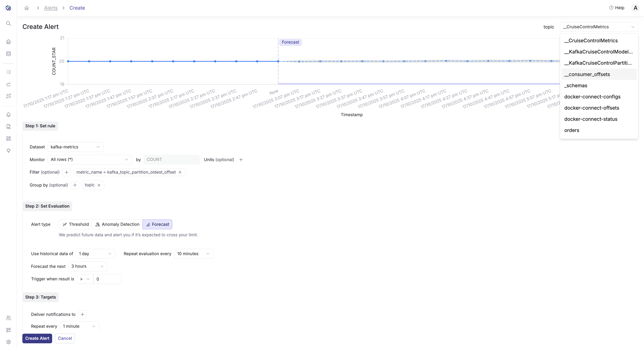Click the Alerts breadcrumb link

[51, 8]
